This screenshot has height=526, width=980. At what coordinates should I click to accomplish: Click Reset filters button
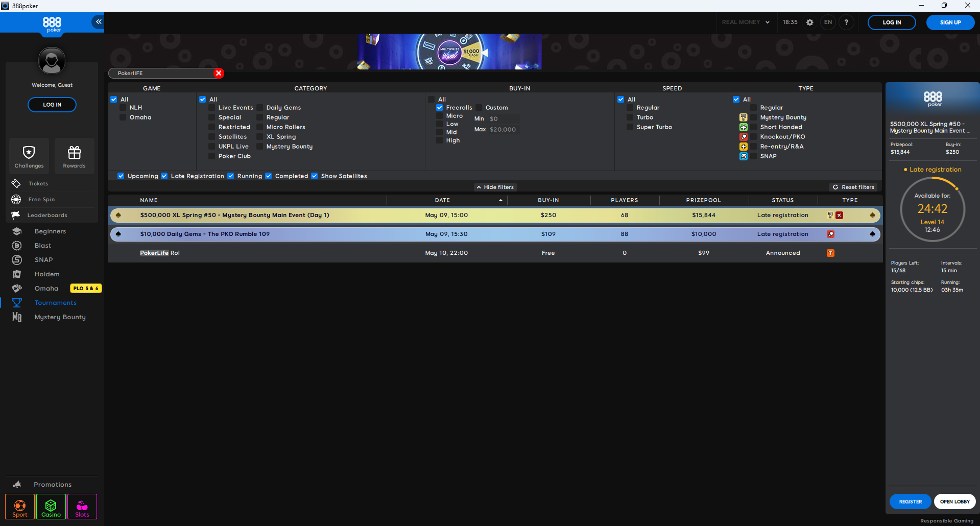tap(853, 187)
